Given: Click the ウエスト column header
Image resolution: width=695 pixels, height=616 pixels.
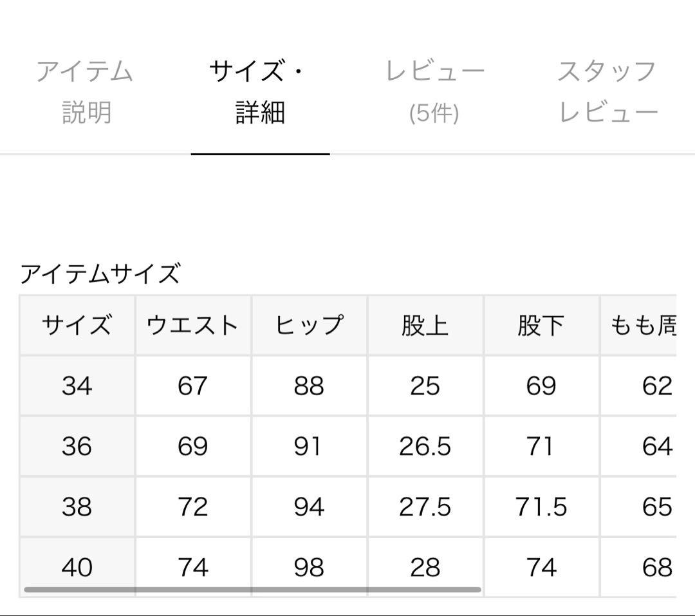Looking at the screenshot, I should pos(193,325).
